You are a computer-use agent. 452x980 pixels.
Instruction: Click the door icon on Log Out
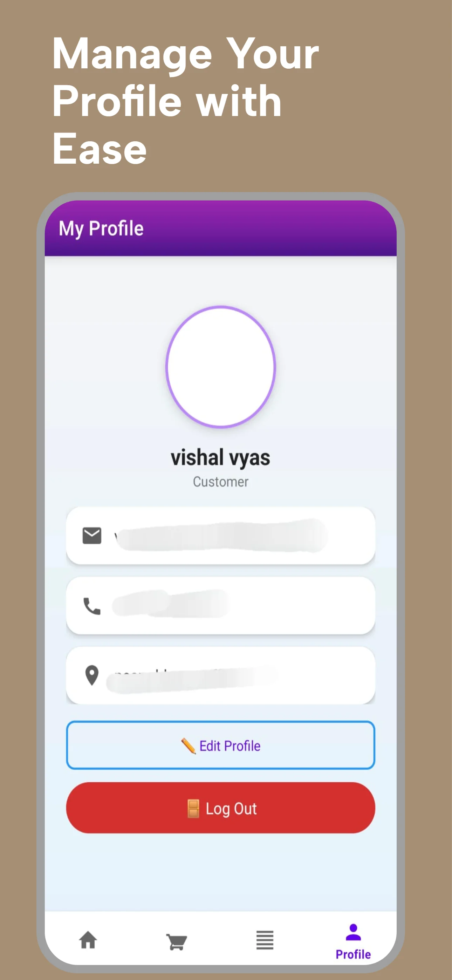click(x=193, y=808)
